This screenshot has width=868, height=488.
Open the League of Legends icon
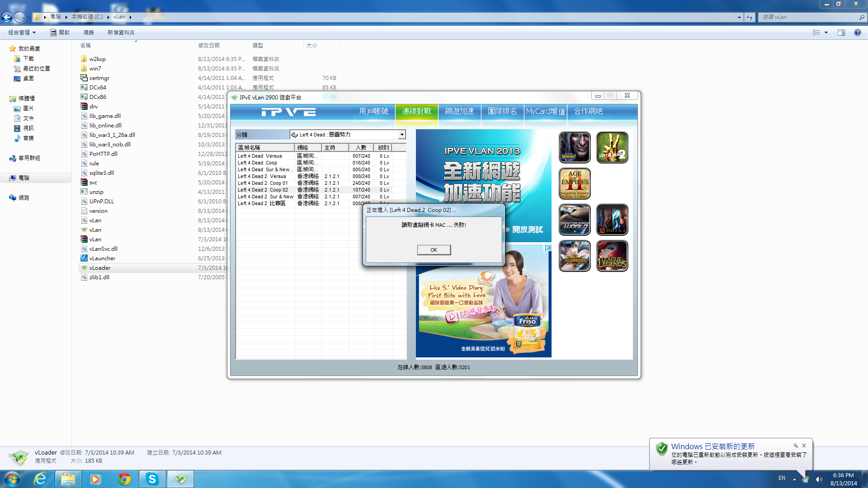tap(612, 256)
